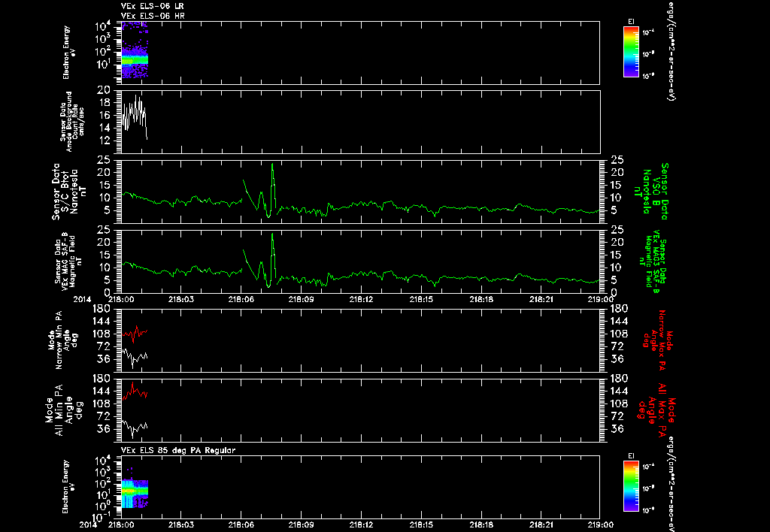Click the 'Anode Background Count Rate' axis label

[72, 122]
